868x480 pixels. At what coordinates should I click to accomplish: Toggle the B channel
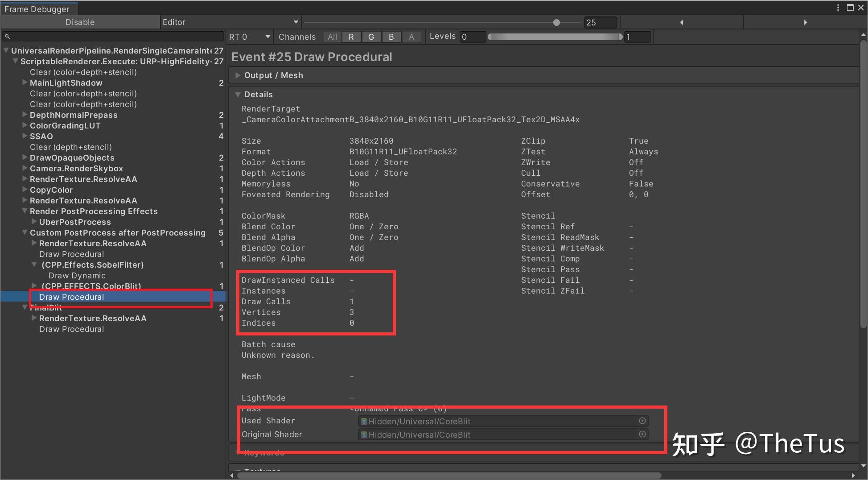click(391, 37)
